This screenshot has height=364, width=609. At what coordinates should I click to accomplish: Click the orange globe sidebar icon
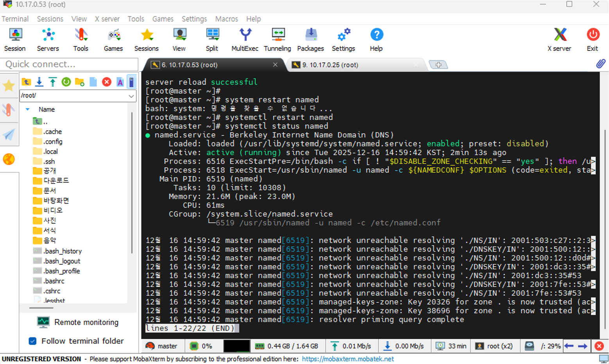pyautogui.click(x=9, y=159)
